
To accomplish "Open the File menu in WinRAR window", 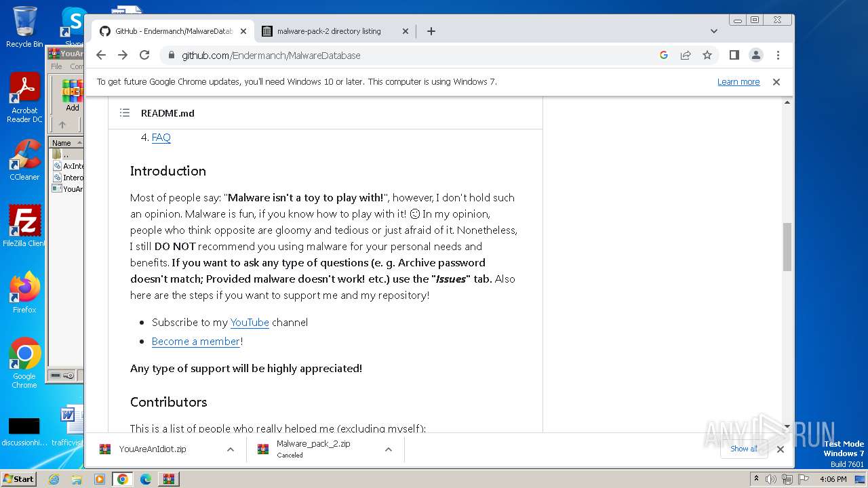I will click(x=56, y=66).
